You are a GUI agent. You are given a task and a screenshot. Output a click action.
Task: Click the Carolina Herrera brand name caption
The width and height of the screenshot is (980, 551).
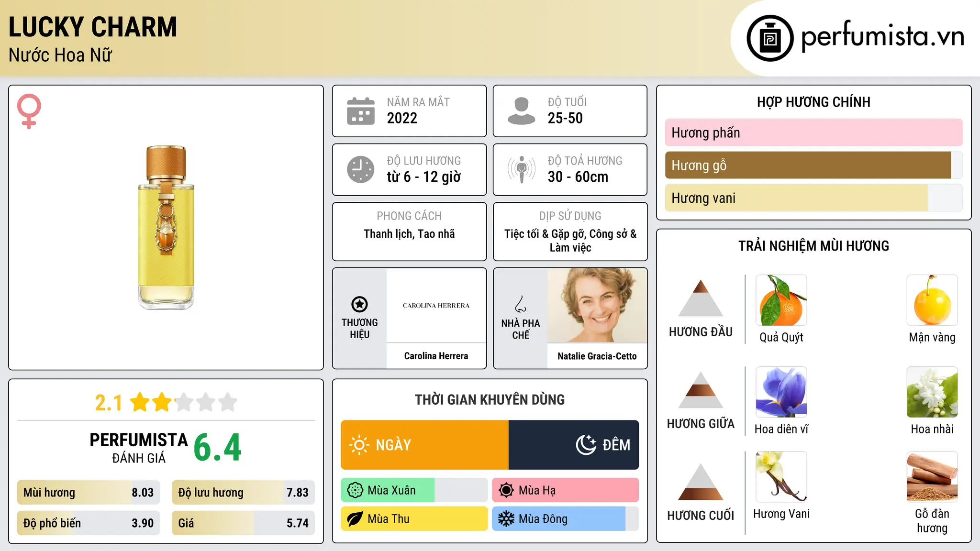tap(436, 356)
